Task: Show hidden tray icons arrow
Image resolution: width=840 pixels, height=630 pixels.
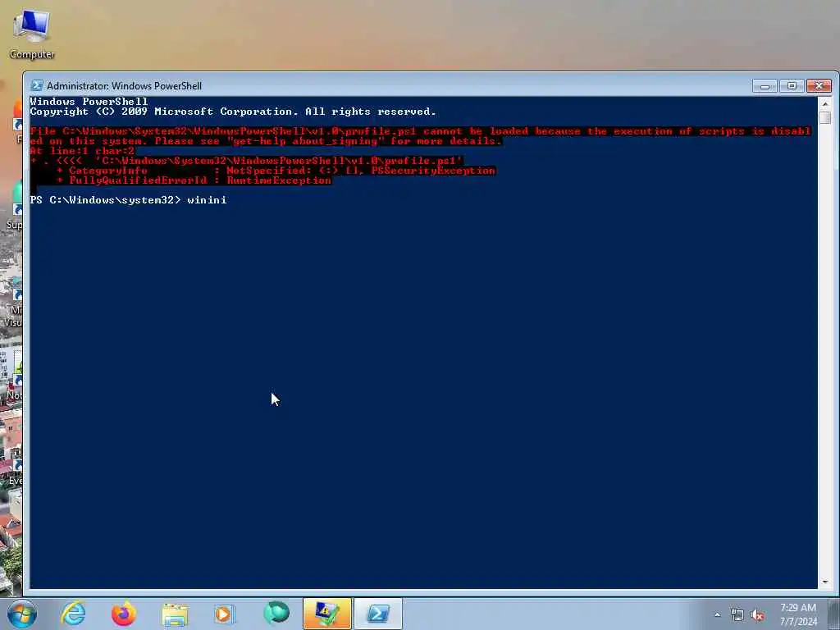Action: pyautogui.click(x=717, y=615)
